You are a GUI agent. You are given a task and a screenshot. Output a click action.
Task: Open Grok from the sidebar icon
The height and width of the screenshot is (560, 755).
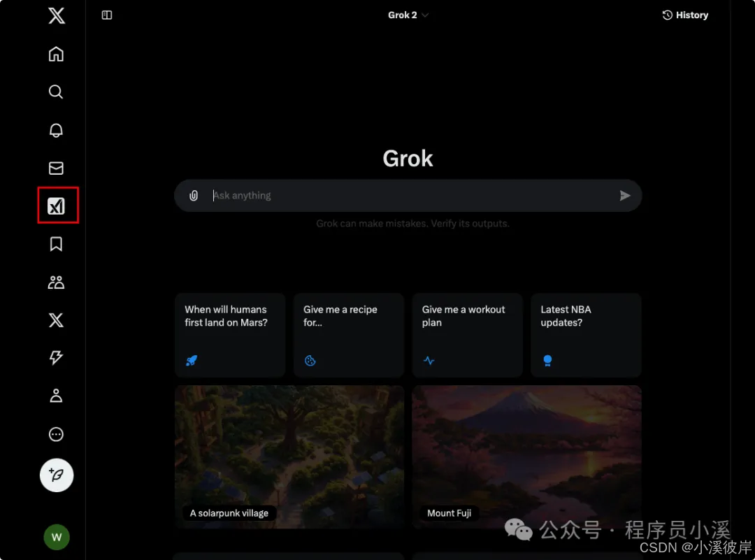[x=57, y=206]
